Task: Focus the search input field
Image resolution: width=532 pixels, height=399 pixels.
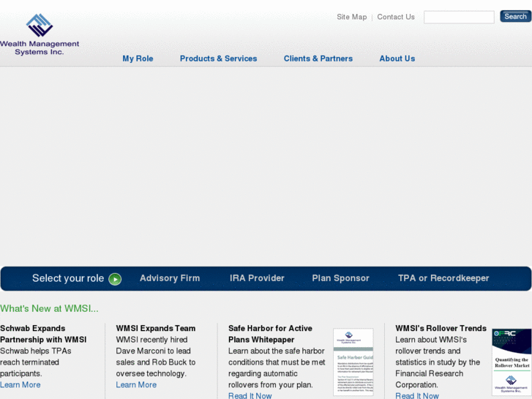Action: coord(459,17)
